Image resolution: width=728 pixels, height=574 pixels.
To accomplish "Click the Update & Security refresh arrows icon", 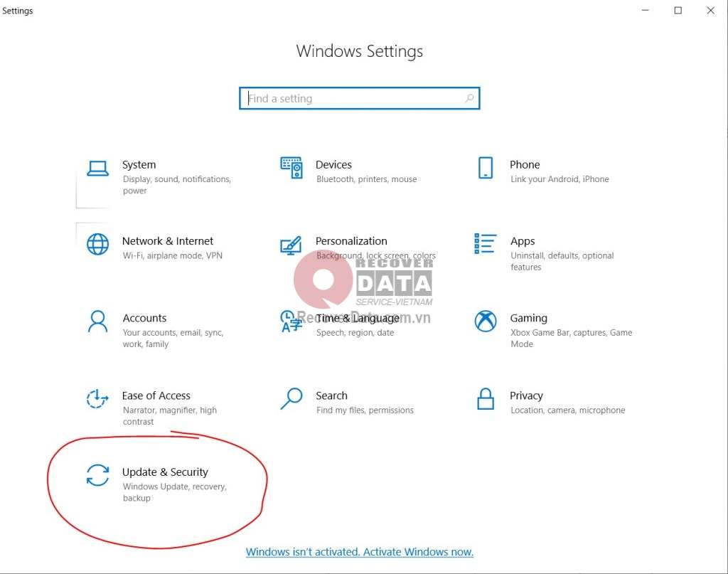I will tap(98, 476).
